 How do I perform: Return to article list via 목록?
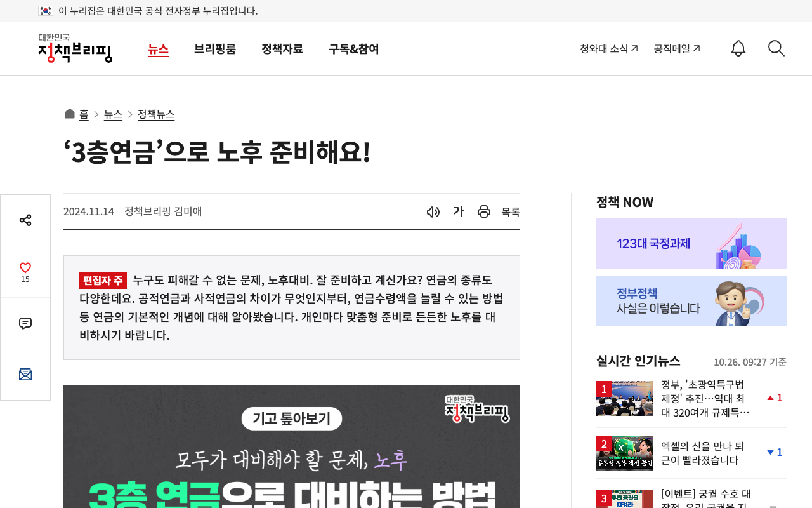point(511,212)
